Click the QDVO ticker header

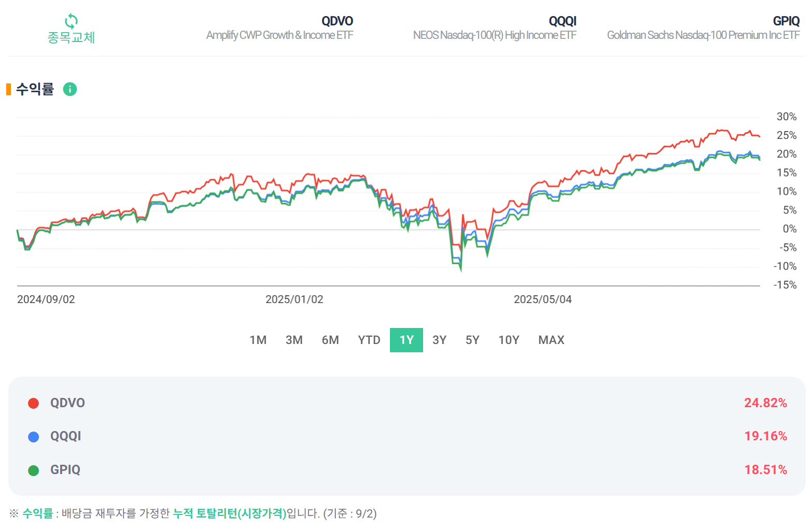point(337,21)
